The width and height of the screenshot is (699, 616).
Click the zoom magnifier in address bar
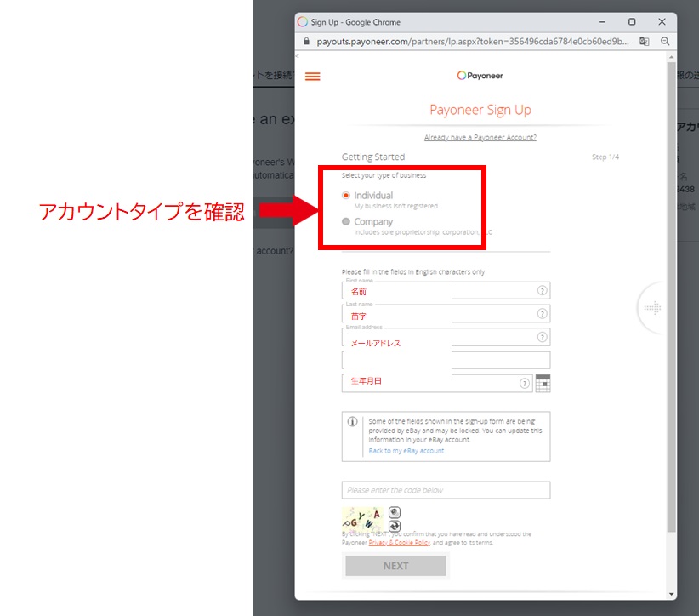(665, 42)
